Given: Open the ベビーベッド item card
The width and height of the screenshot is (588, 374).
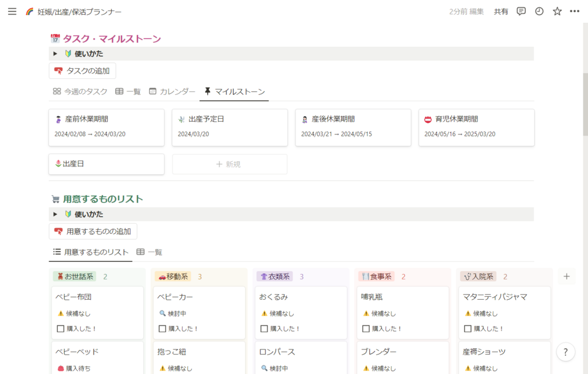Looking at the screenshot, I should tap(98, 358).
